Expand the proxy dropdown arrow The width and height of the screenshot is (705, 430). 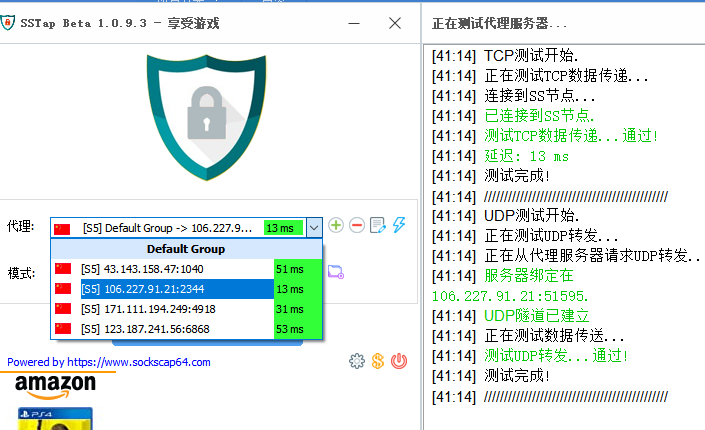[x=314, y=228]
